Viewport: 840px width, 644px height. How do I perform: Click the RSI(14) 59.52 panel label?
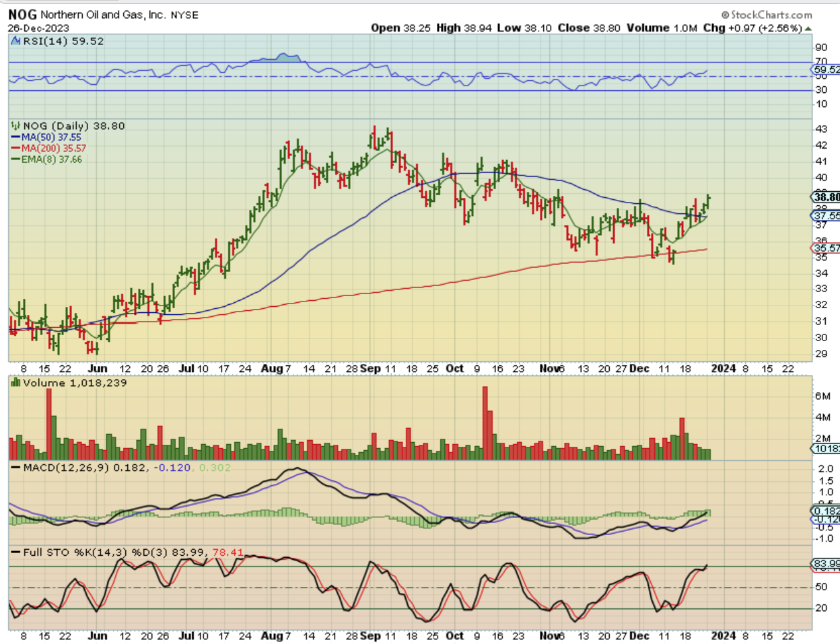[63, 41]
